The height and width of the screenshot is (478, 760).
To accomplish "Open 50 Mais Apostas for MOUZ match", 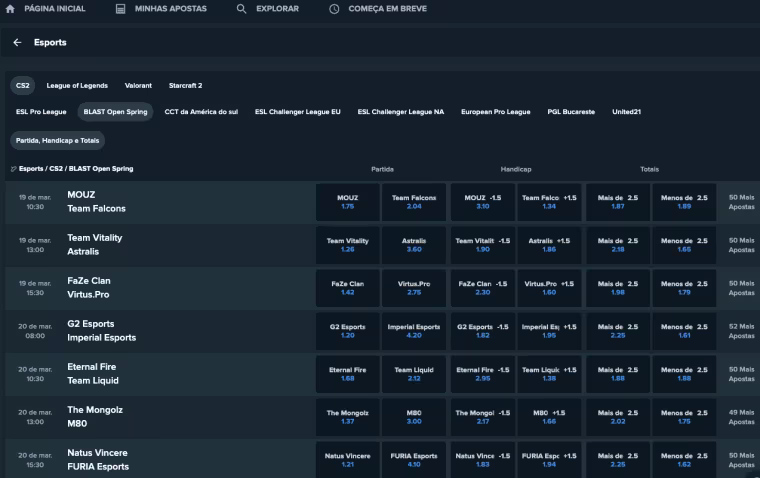I will [x=742, y=202].
